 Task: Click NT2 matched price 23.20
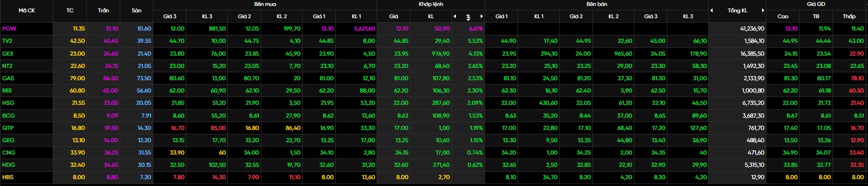[401, 66]
